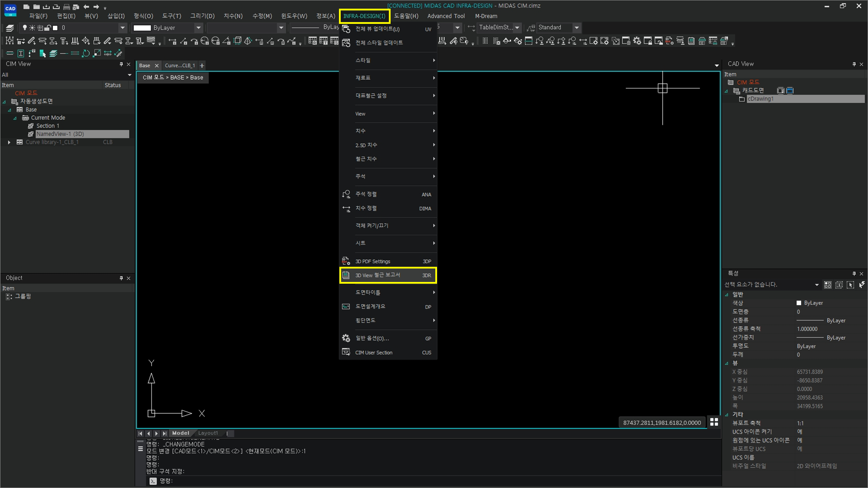This screenshot has height=488, width=868.
Task: Open the 스타일 submenu
Action: click(x=388, y=60)
